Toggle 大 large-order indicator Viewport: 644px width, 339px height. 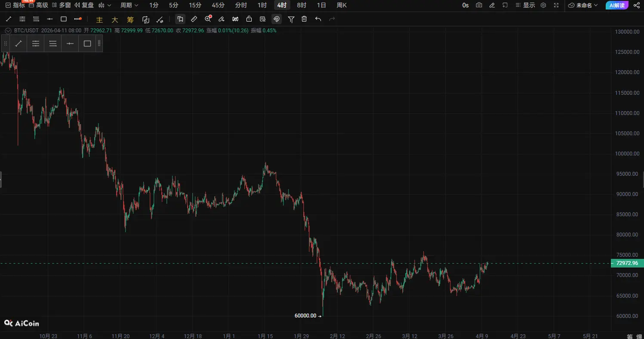click(x=115, y=20)
